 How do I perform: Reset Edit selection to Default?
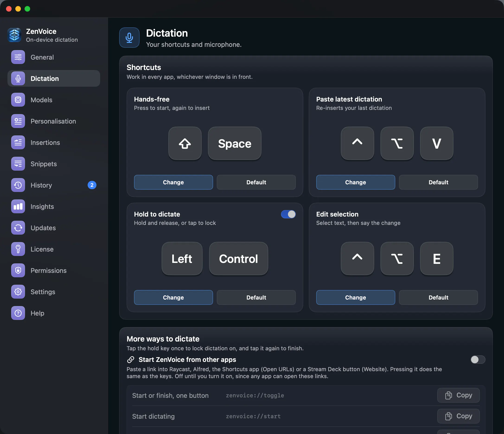pyautogui.click(x=438, y=297)
